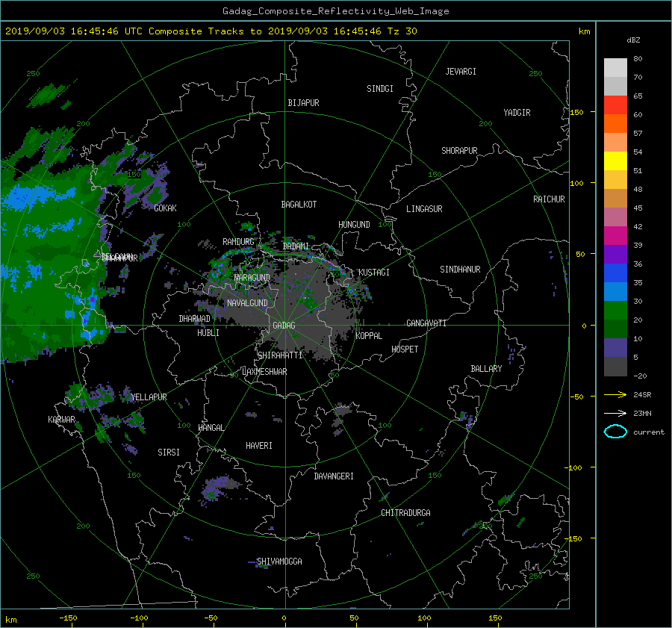Click the 150 x-axis tick label

coord(495,618)
